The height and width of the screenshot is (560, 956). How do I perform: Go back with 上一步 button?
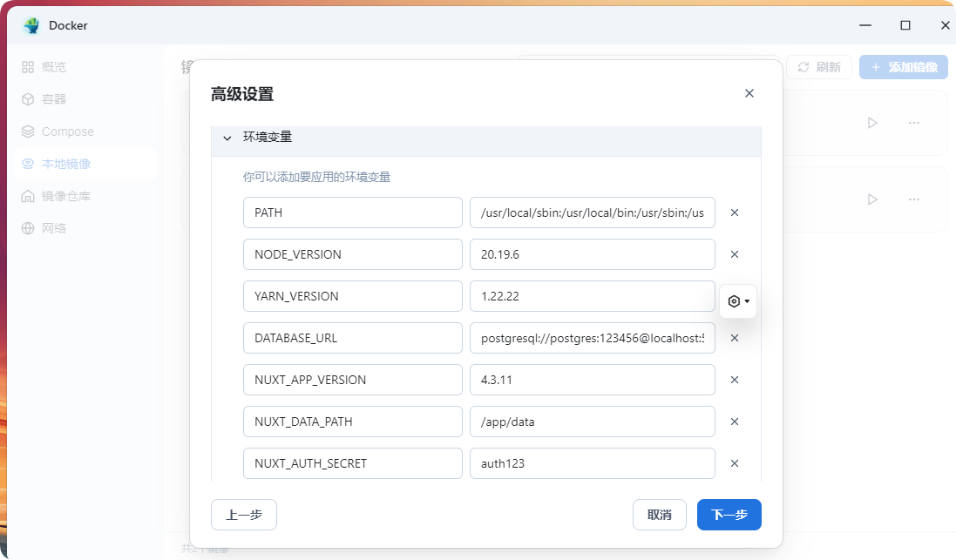pyautogui.click(x=243, y=515)
